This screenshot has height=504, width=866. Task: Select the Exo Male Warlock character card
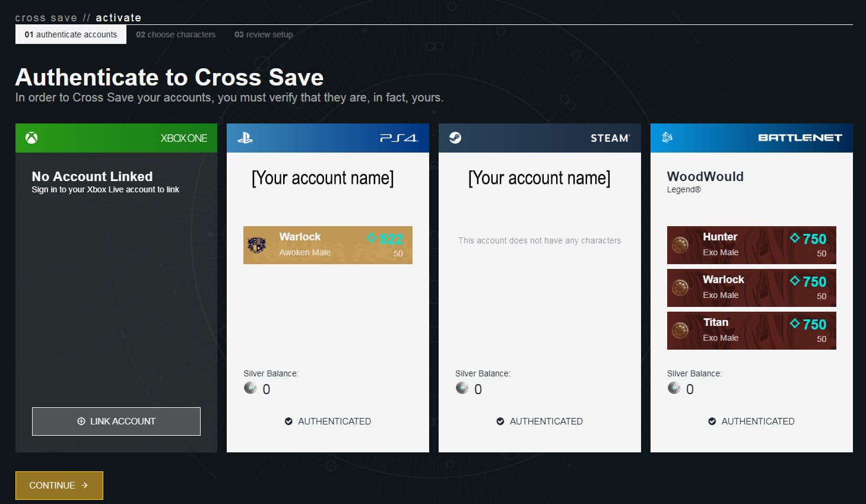(751, 288)
